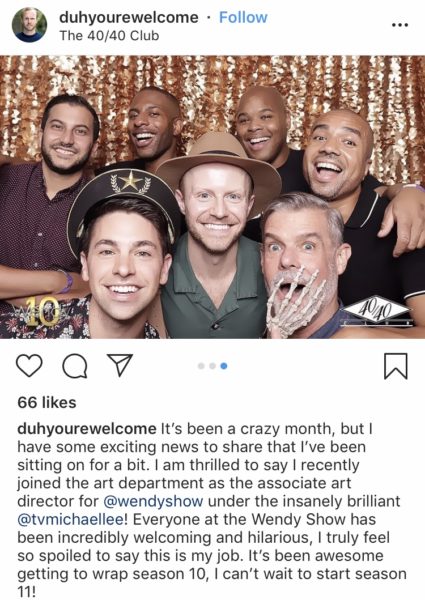
Task: Follow duhyourewelcome
Action: (x=243, y=17)
